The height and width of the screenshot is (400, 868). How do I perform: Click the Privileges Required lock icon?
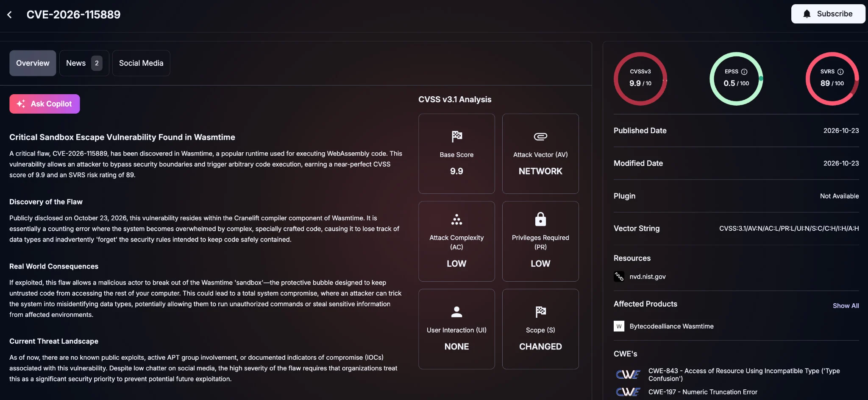pos(540,219)
